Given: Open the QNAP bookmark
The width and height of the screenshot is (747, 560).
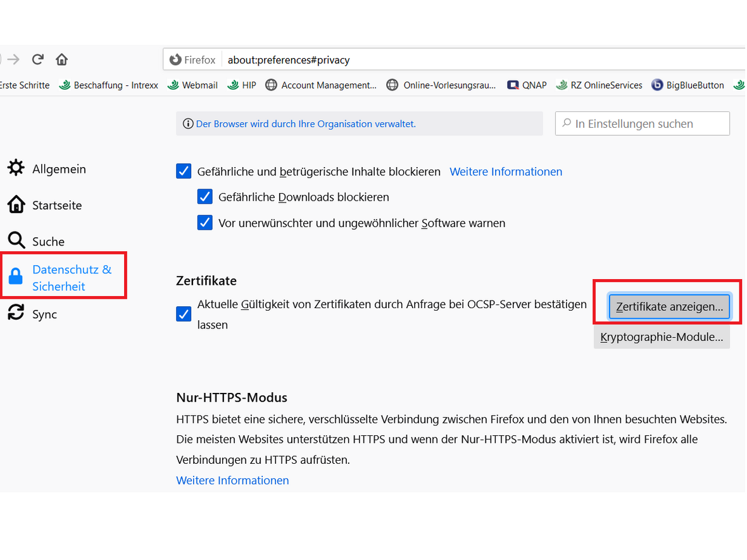Looking at the screenshot, I should [x=527, y=85].
